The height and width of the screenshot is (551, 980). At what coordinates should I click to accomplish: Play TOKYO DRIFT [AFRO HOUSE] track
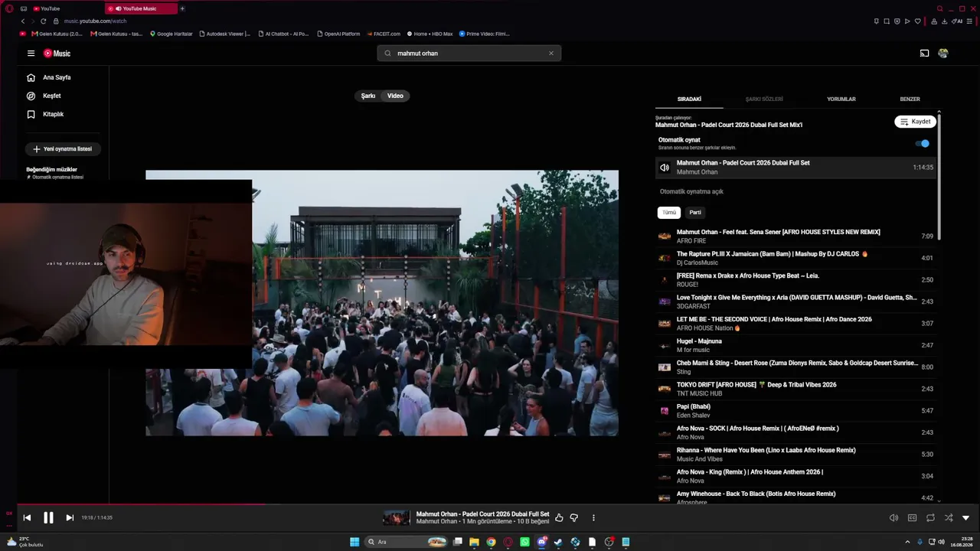pos(795,389)
